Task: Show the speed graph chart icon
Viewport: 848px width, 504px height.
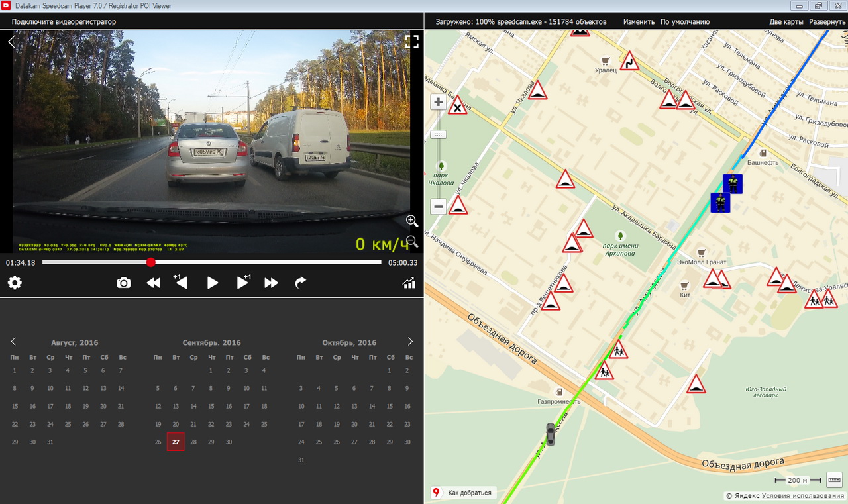Action: 409,283
